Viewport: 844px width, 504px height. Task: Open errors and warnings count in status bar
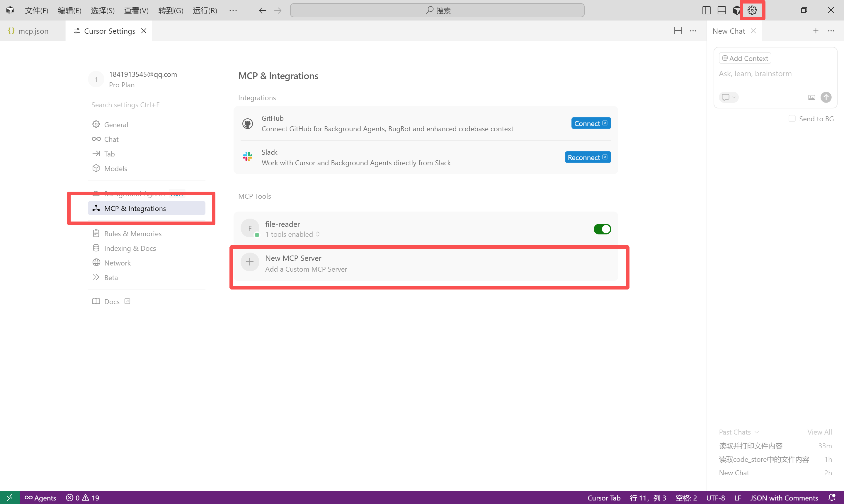tap(82, 498)
